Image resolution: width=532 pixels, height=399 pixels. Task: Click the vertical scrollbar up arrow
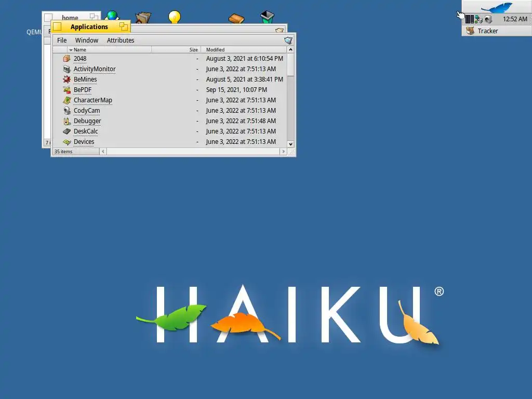[x=290, y=49]
